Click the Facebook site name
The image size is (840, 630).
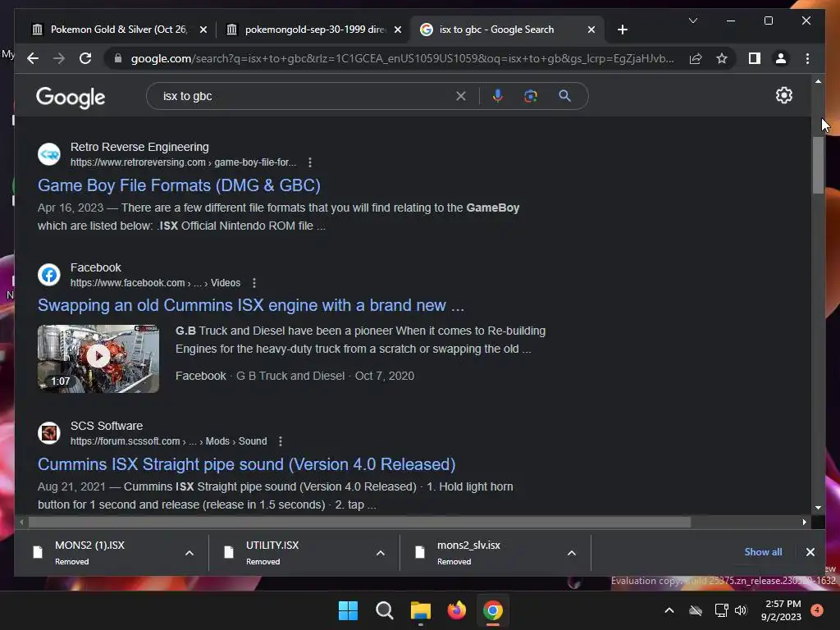(95, 267)
